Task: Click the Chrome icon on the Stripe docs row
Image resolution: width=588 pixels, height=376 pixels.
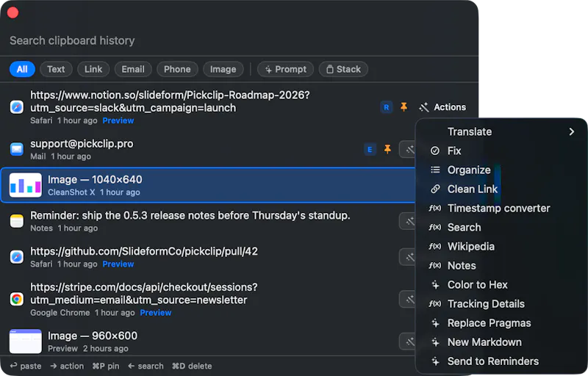Action: [17, 299]
